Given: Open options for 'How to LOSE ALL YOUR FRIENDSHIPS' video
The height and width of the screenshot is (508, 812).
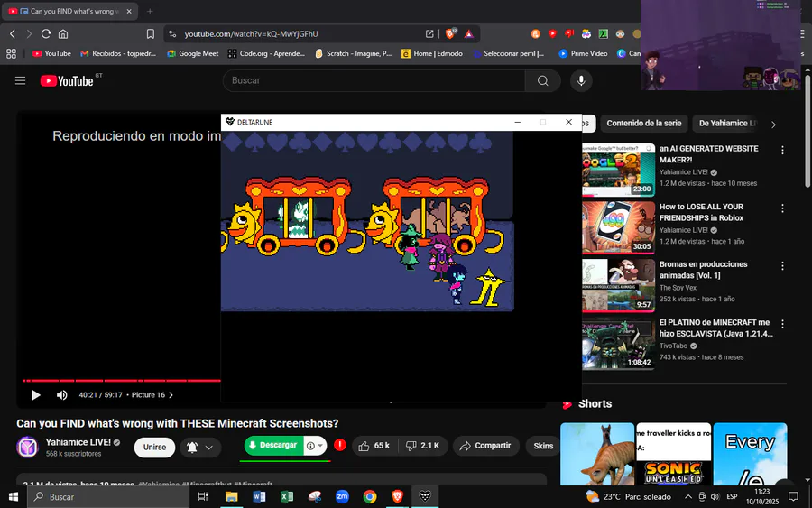Looking at the screenshot, I should [x=782, y=208].
